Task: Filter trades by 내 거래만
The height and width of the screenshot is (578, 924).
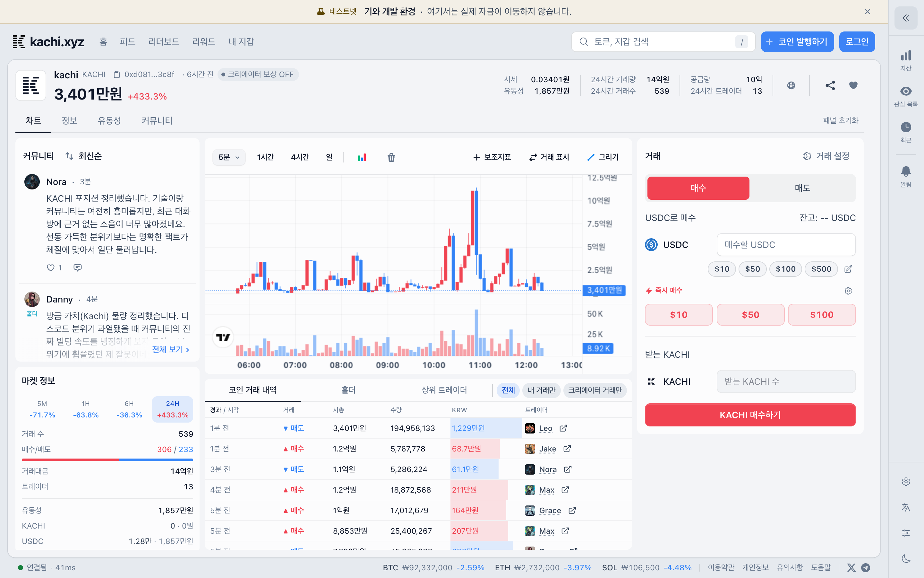Action: point(541,390)
